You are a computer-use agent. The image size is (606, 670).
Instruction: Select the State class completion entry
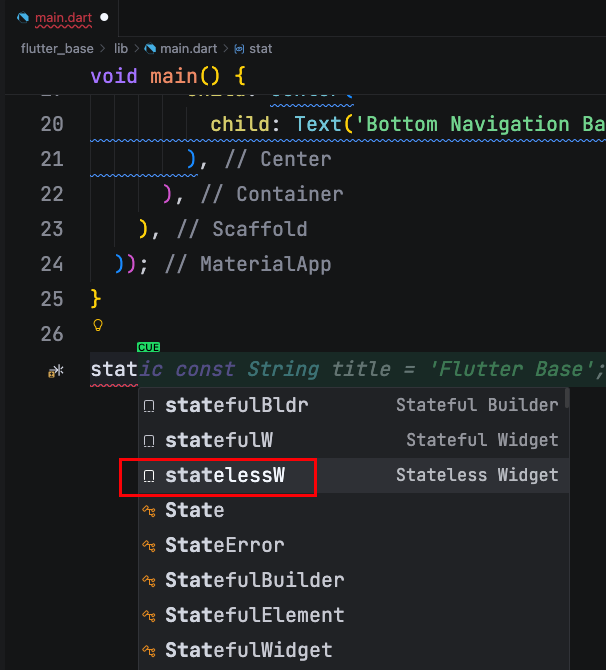click(x=195, y=511)
